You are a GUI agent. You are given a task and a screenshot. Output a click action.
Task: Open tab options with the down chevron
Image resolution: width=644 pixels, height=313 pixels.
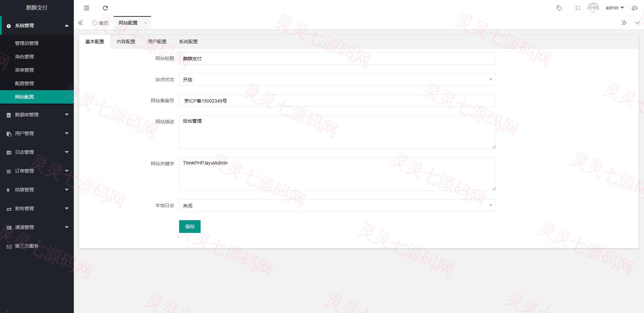pyautogui.click(x=637, y=23)
